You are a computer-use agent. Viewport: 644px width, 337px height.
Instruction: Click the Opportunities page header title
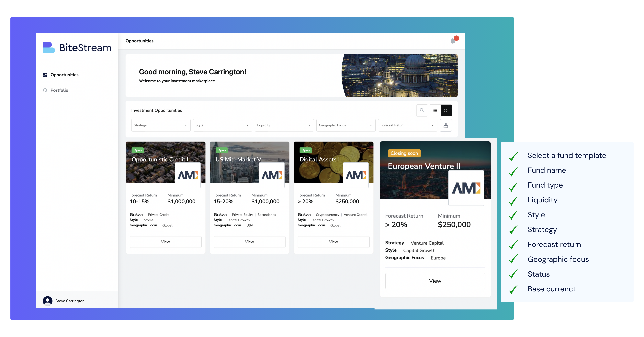(x=140, y=41)
